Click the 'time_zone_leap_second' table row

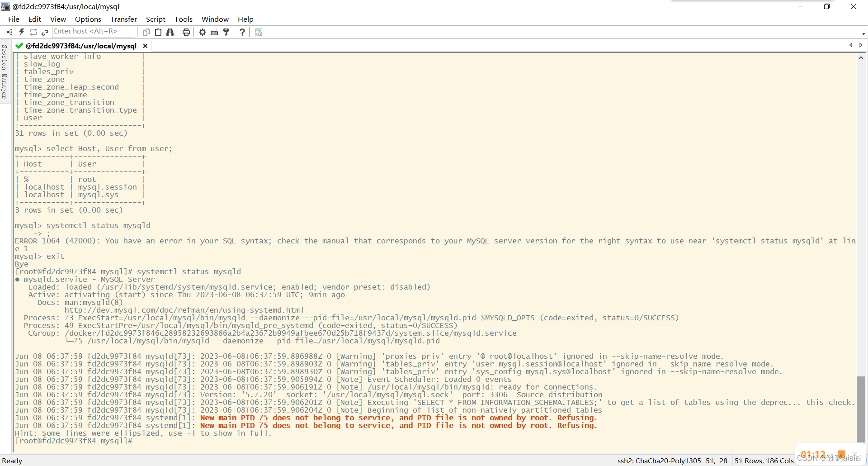71,87
